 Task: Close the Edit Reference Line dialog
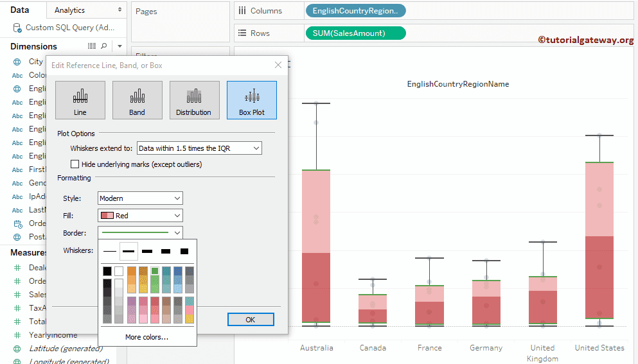click(x=278, y=65)
